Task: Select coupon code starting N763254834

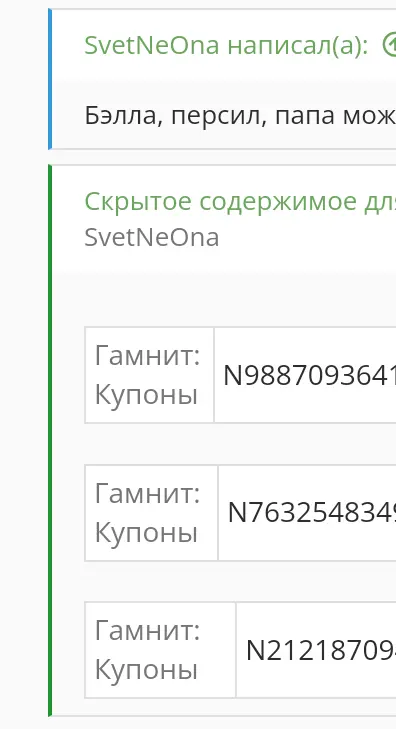Action: [x=311, y=513]
